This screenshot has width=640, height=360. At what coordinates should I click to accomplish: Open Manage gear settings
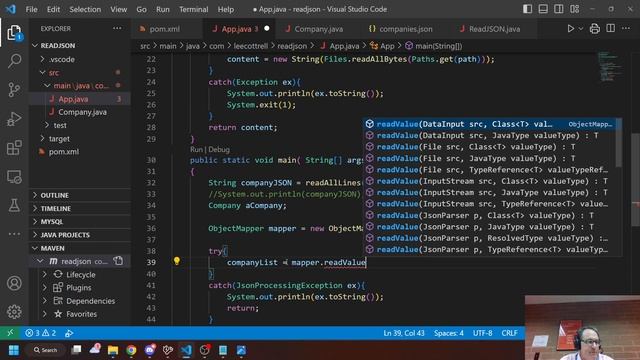(x=14, y=312)
